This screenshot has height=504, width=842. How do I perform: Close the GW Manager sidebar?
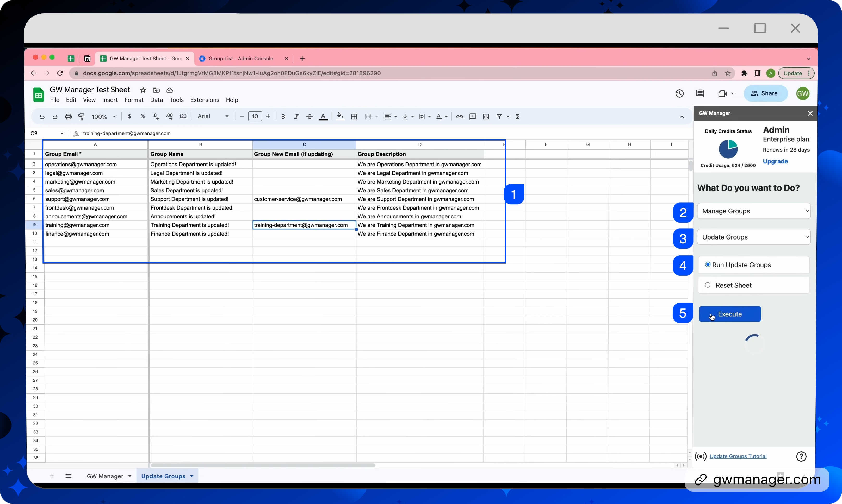click(x=810, y=114)
